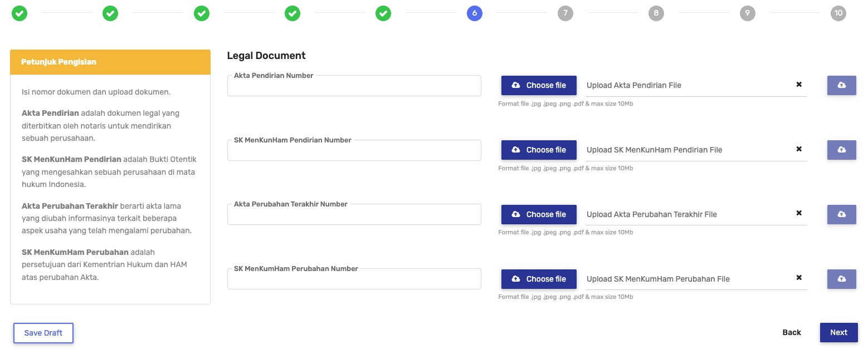Focus the Akta Pendirian Number field
Viewport: 868px width, 354px height.
[354, 86]
